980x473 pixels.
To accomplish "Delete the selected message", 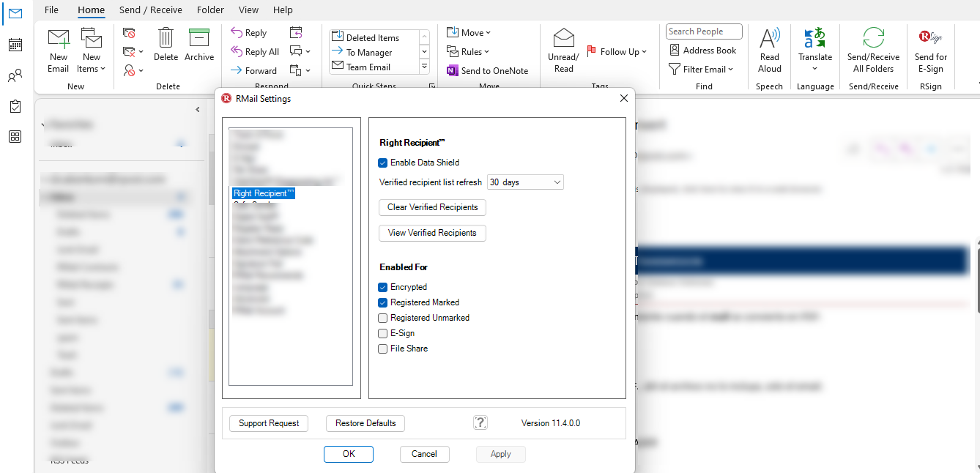I will tap(166, 45).
